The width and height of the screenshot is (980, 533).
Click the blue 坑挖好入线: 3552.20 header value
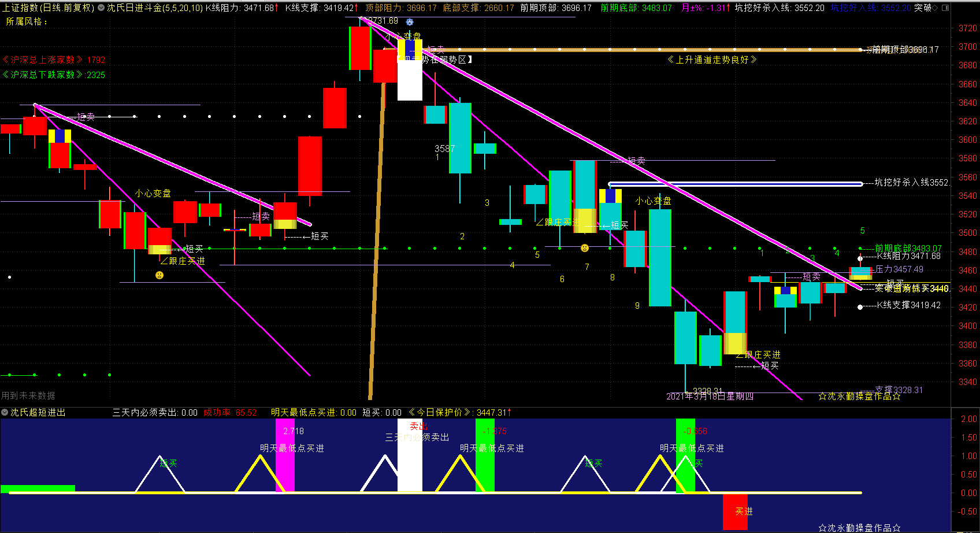click(871, 8)
